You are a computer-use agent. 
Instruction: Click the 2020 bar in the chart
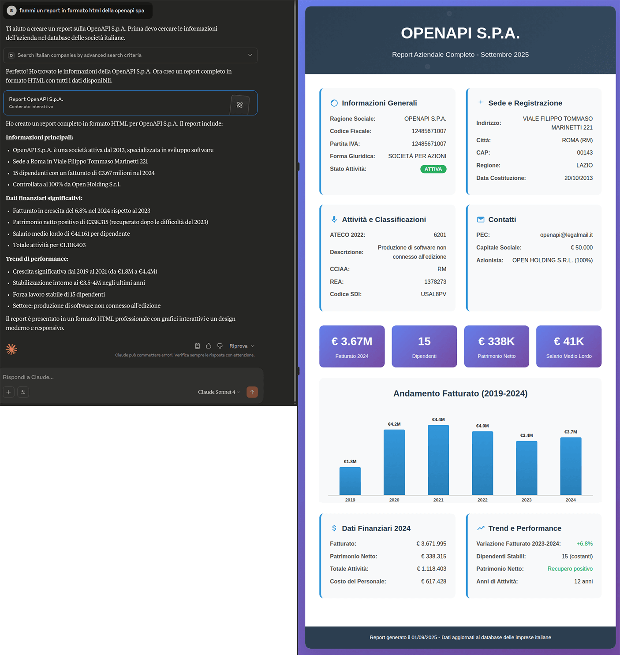(x=394, y=462)
